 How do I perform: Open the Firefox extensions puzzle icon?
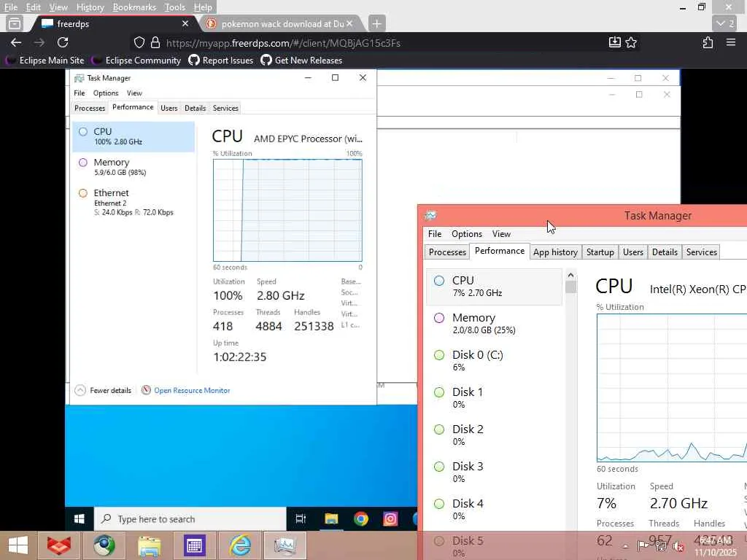(708, 42)
